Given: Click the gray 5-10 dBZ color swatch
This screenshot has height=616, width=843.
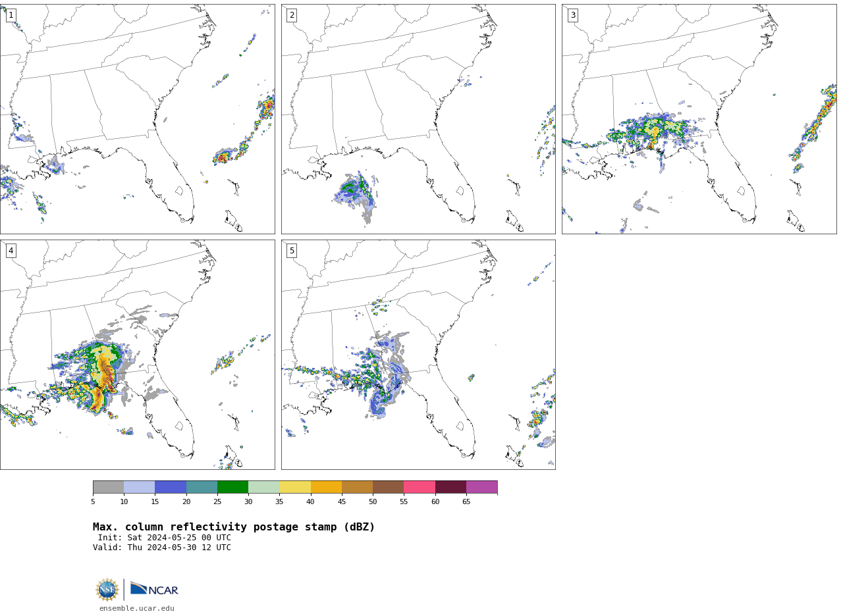Looking at the screenshot, I should tap(108, 487).
